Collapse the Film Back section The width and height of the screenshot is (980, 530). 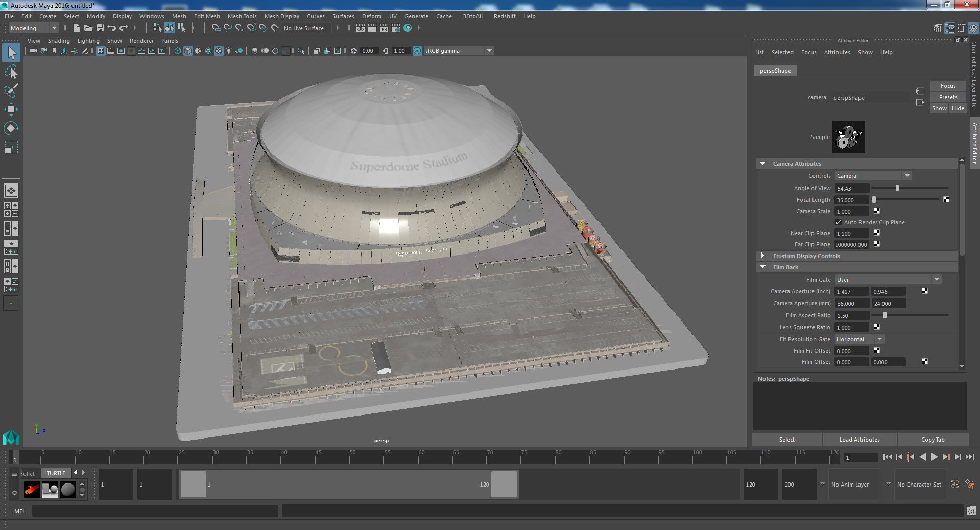(x=763, y=267)
